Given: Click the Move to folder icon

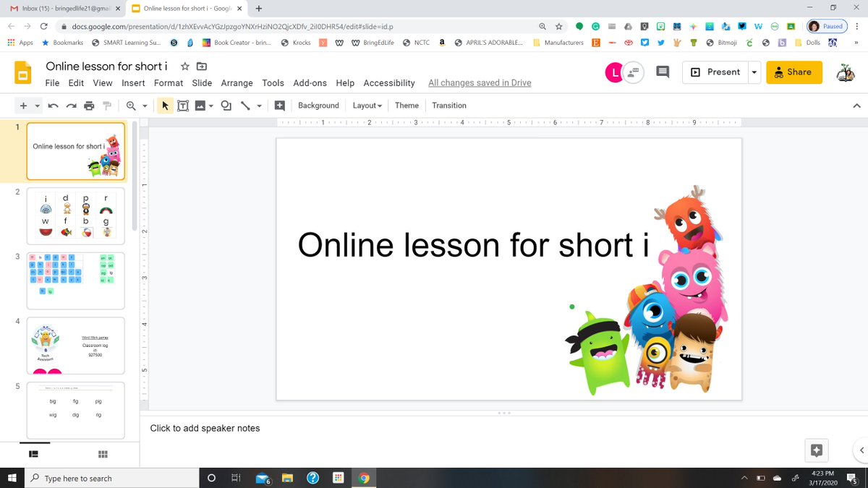Looking at the screenshot, I should (x=202, y=67).
